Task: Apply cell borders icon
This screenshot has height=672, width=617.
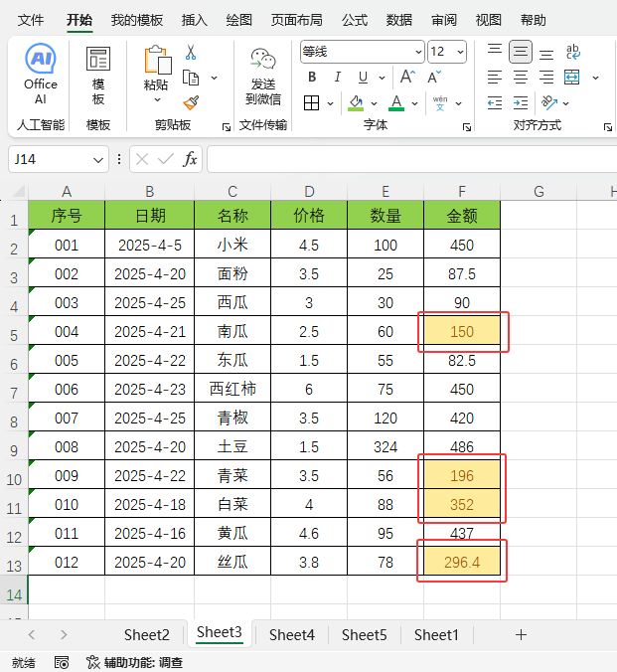Action: [x=312, y=102]
